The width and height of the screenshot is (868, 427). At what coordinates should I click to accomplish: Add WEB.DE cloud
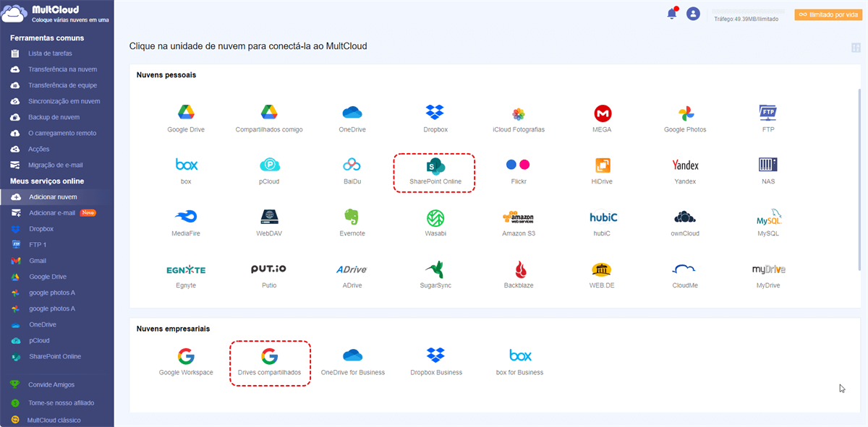pyautogui.click(x=602, y=275)
